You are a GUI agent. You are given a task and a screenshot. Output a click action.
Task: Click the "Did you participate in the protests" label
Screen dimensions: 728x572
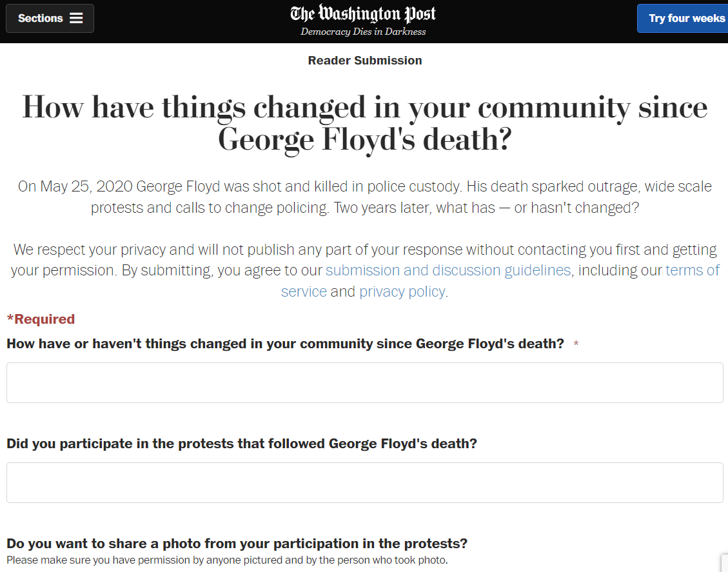pyautogui.click(x=242, y=444)
